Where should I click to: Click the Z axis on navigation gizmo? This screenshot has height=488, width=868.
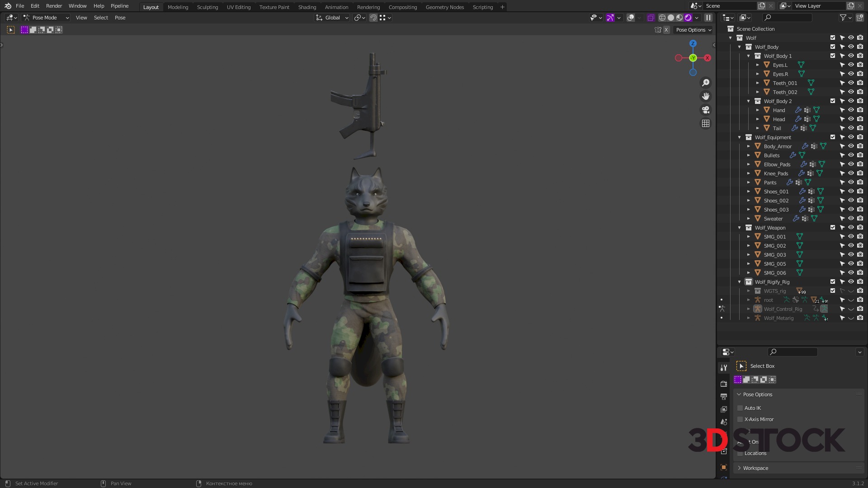point(693,43)
